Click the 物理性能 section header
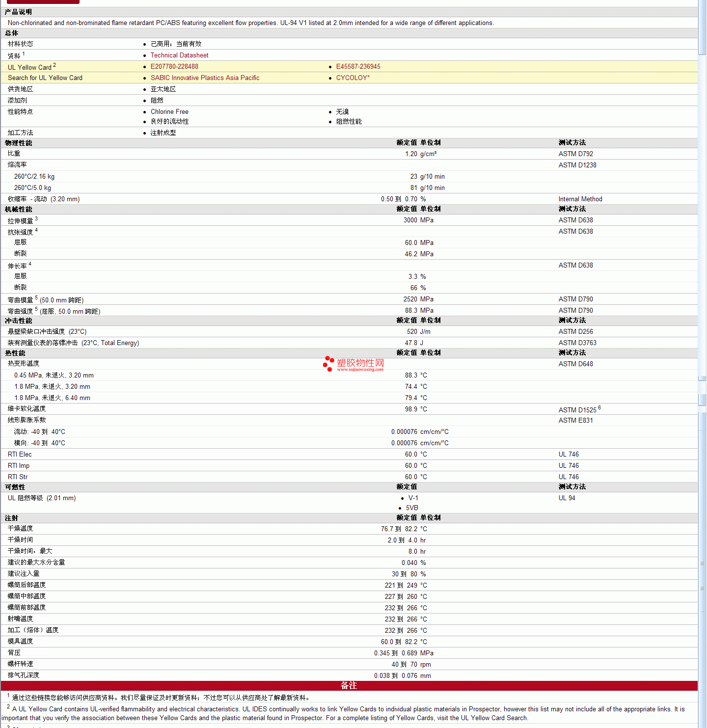The height and width of the screenshot is (728, 707). (18, 143)
